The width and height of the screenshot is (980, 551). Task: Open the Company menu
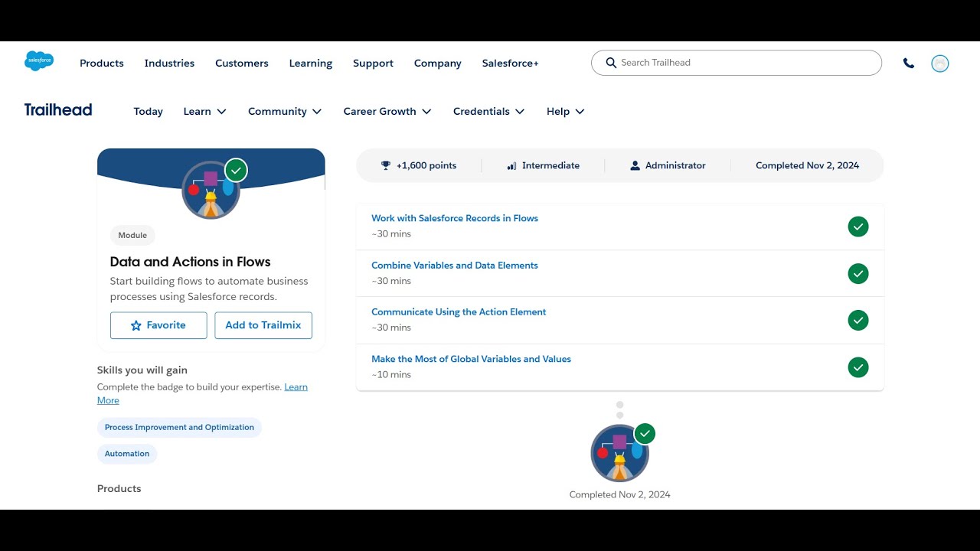pyautogui.click(x=438, y=64)
